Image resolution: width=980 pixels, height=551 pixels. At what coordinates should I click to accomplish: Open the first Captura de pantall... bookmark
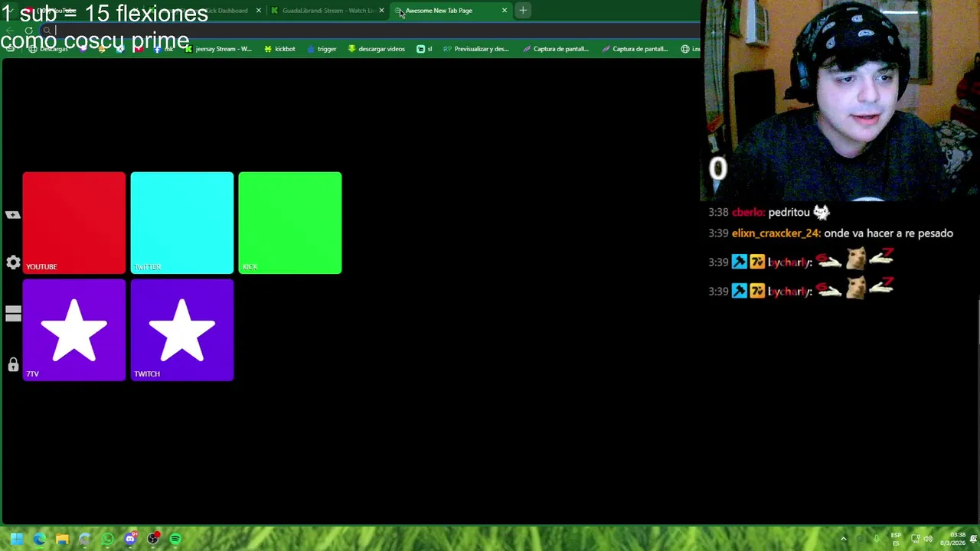click(556, 49)
